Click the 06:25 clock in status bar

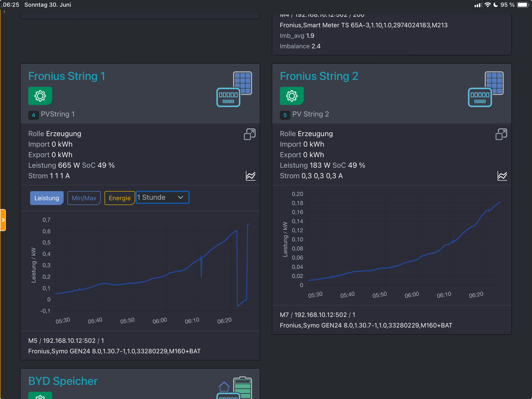coord(11,5)
